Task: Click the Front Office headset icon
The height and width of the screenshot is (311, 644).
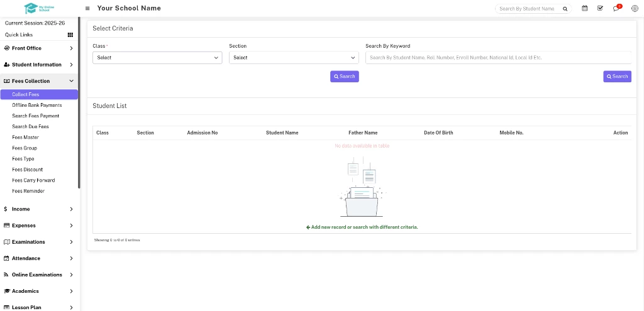Action: [6, 48]
